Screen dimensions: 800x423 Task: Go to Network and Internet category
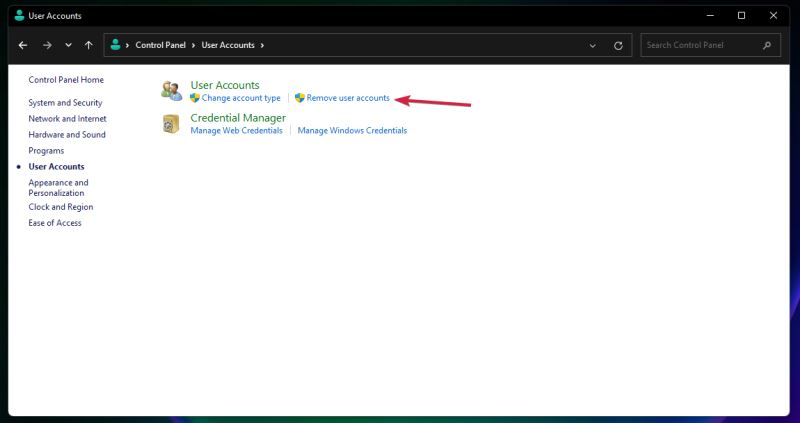coord(67,119)
